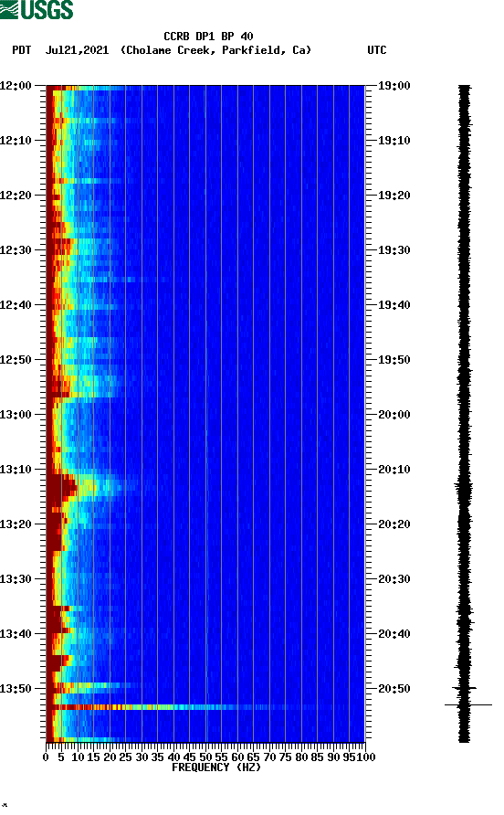Click the '13:10' PDT time label
Viewport: 504px width, 815px height.
[x=16, y=470]
